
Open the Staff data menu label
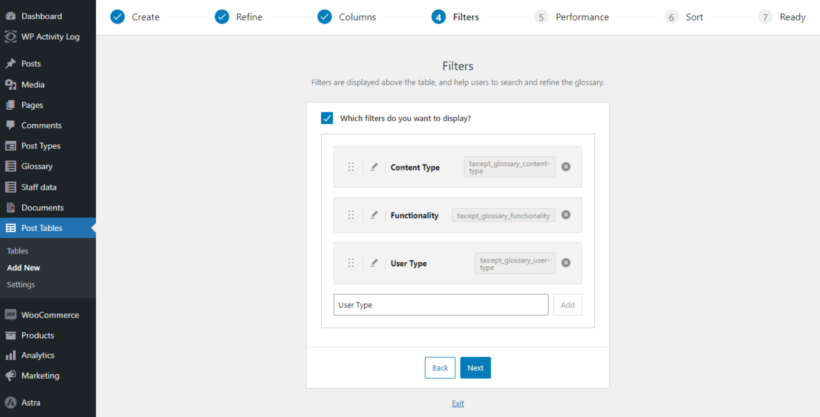pos(39,187)
